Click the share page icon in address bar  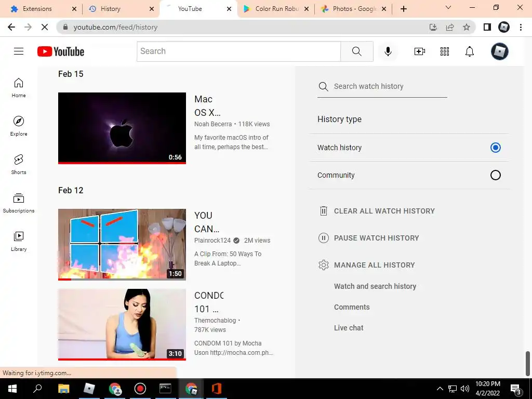[450, 27]
